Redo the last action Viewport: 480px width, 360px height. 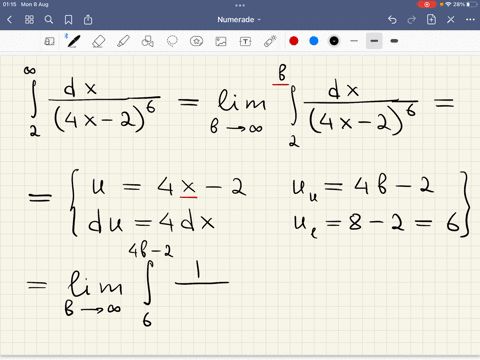[412, 20]
